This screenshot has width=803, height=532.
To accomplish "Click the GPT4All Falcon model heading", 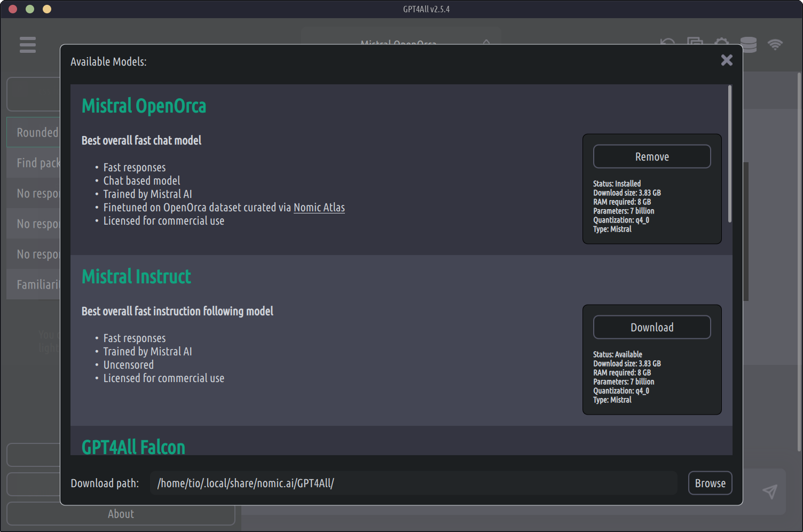I will coord(133,447).
